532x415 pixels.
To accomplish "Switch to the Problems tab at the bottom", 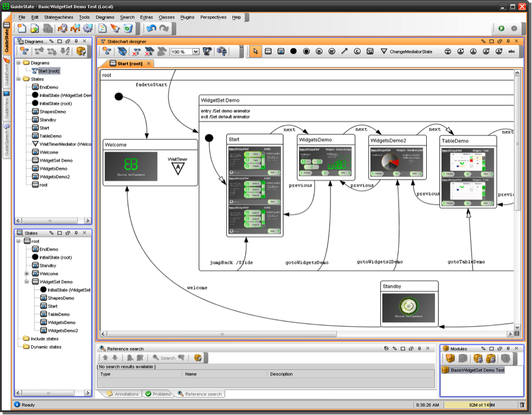I will (159, 394).
